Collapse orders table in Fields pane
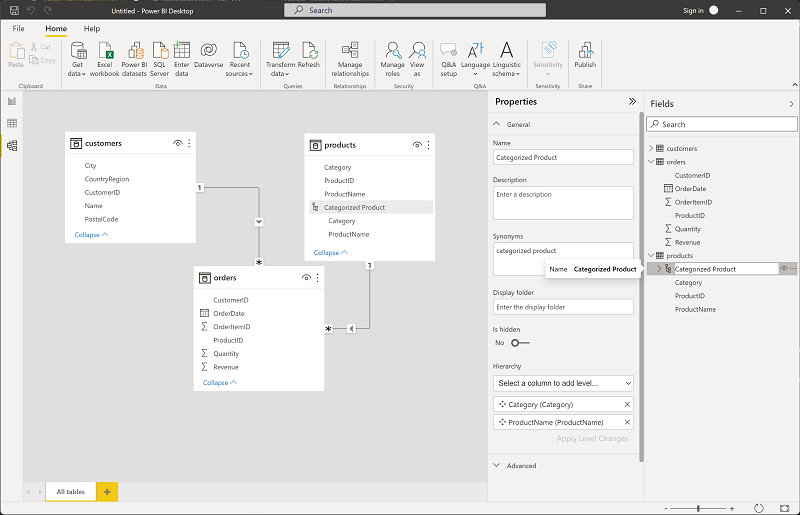Image resolution: width=800 pixels, height=515 pixels. coord(651,162)
